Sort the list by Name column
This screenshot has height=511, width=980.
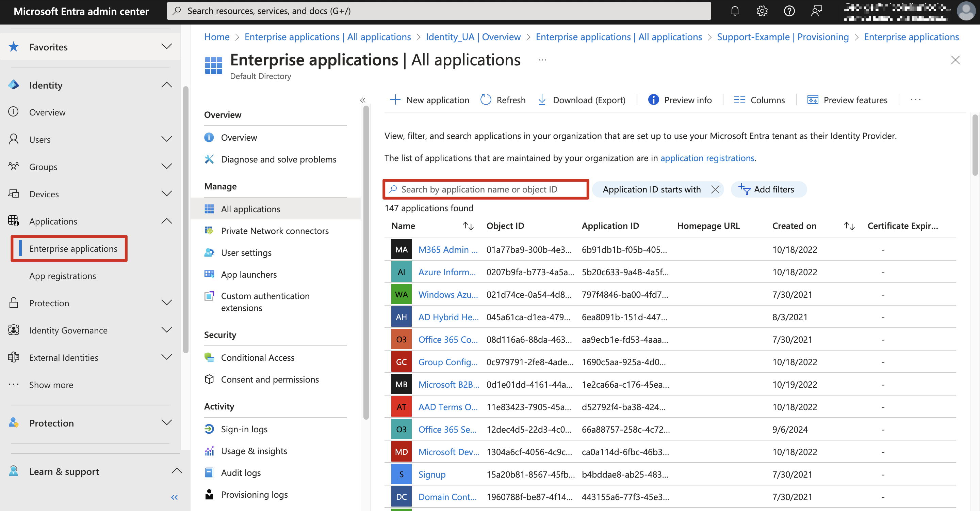[468, 226]
